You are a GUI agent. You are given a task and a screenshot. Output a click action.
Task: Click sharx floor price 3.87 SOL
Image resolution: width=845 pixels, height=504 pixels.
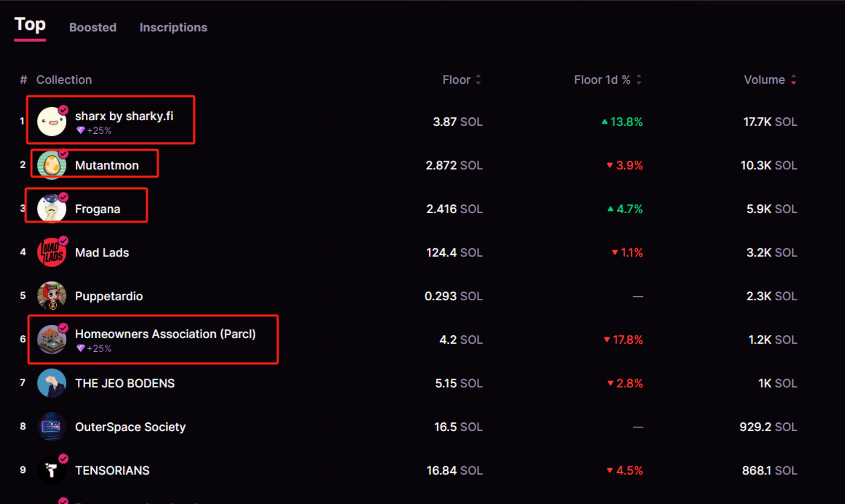click(458, 122)
